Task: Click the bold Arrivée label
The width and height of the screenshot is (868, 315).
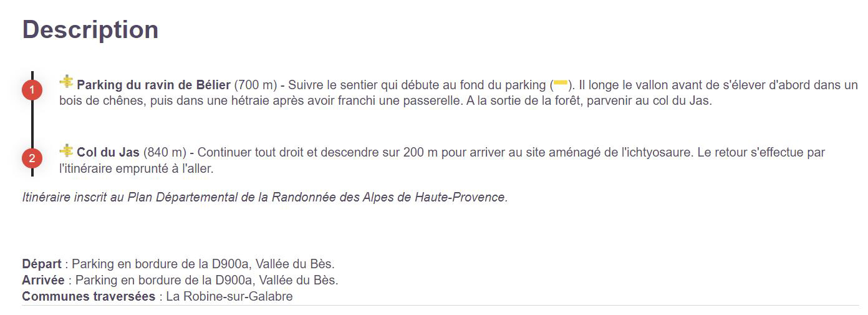Action: (43, 280)
